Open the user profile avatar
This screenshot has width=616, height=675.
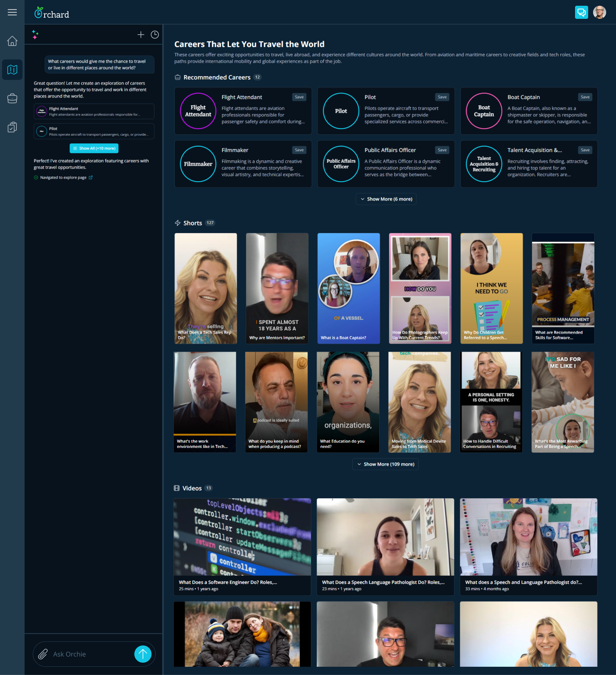click(x=599, y=12)
